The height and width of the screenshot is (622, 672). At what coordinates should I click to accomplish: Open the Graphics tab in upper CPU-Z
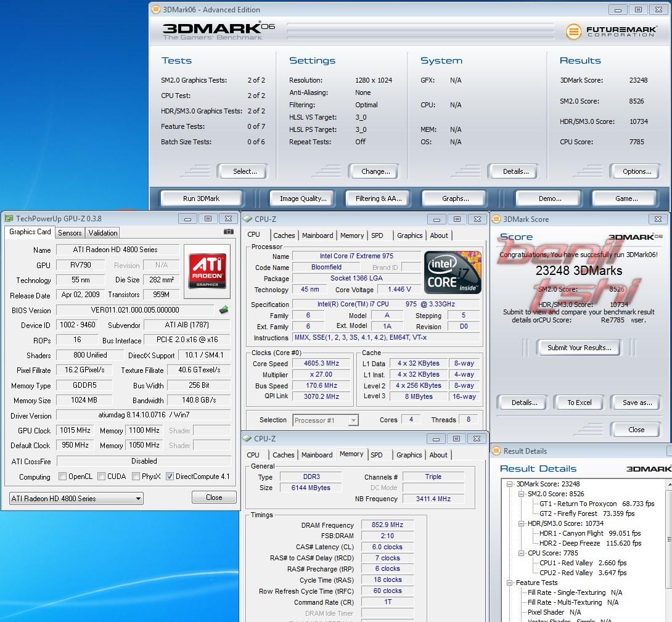tap(410, 235)
